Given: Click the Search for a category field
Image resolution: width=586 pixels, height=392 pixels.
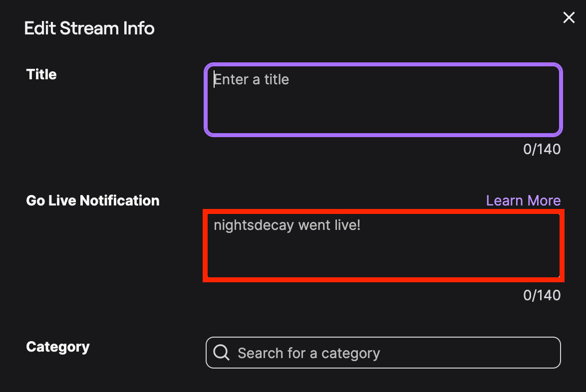Looking at the screenshot, I should 383,353.
